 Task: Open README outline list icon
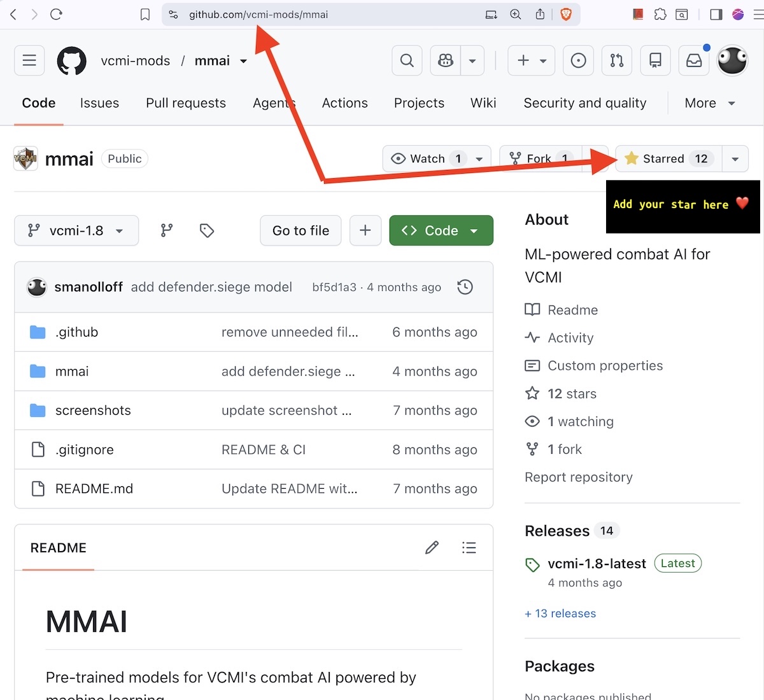tap(469, 547)
